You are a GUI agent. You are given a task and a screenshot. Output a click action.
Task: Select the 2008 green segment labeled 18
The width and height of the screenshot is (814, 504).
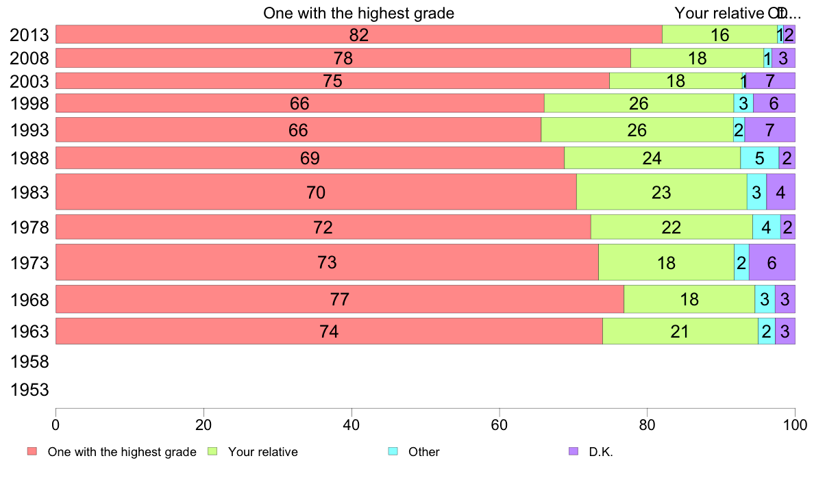pyautogui.click(x=698, y=58)
